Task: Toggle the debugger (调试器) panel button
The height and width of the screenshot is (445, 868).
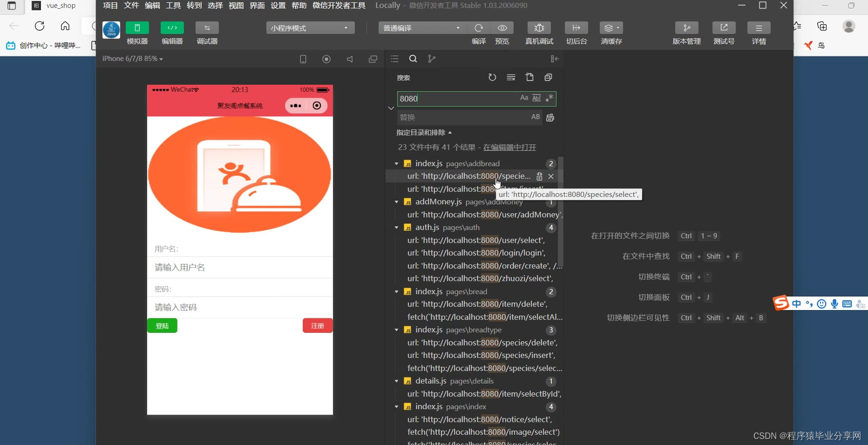Action: tap(207, 28)
